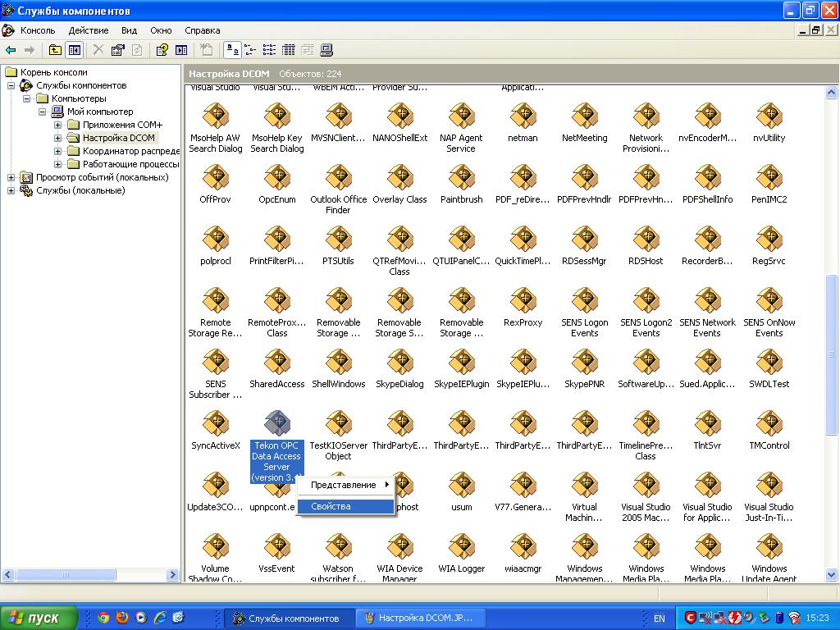Click the Help question-mark toolbar icon
The width and height of the screenshot is (840, 630).
click(x=162, y=50)
